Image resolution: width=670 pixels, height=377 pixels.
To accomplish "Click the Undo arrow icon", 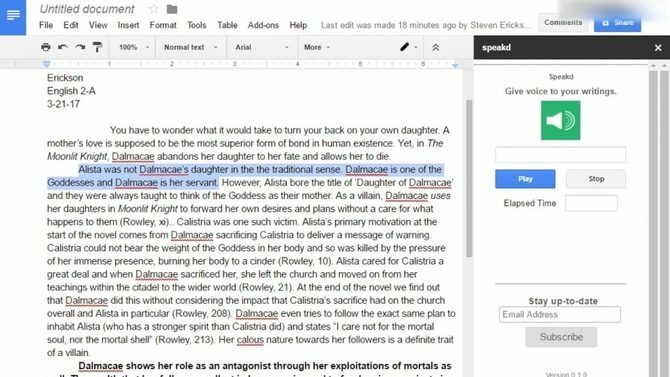I will pyautogui.click(x=63, y=47).
